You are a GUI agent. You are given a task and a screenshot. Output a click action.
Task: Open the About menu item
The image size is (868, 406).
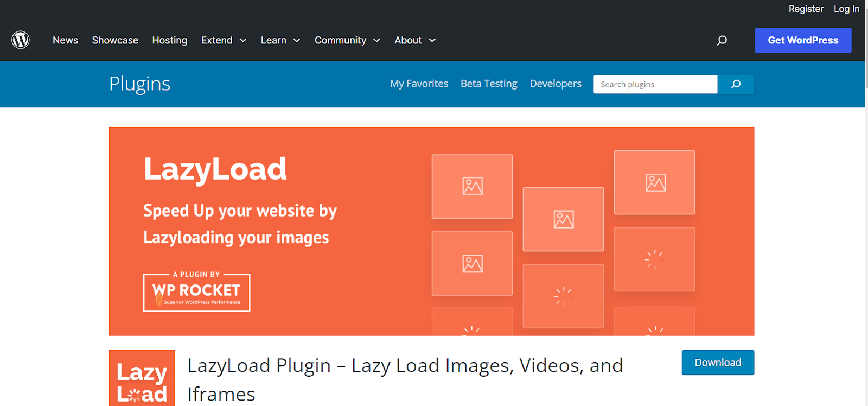point(408,40)
